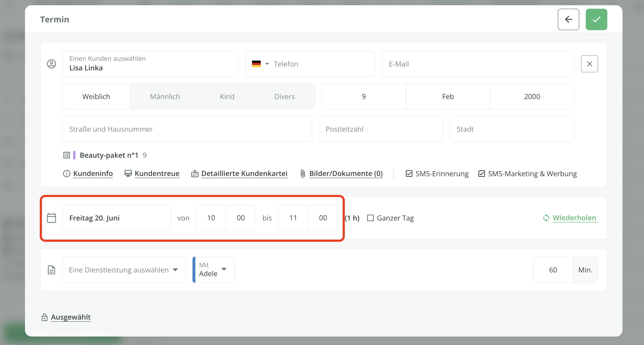This screenshot has height=345, width=644.
Task: Select the Männlich gender tab
Action: tap(165, 96)
